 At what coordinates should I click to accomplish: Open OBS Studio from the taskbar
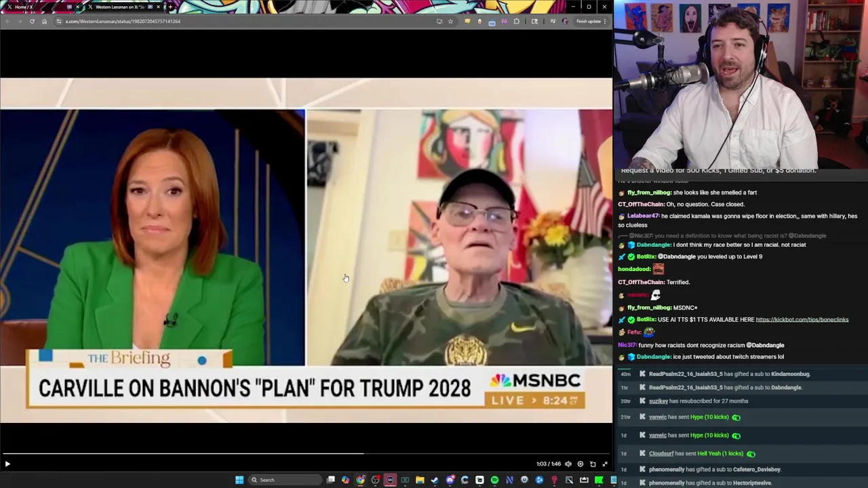click(375, 480)
